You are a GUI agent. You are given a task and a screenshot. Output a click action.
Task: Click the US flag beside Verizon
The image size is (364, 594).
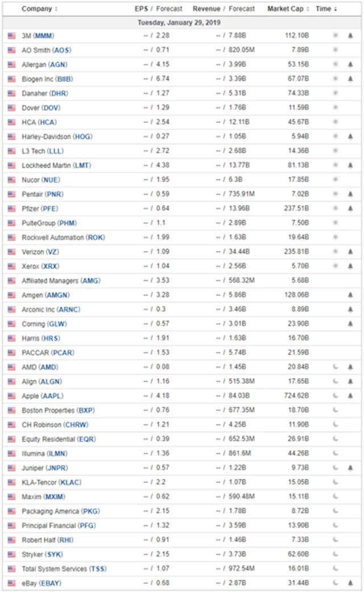pos(11,252)
